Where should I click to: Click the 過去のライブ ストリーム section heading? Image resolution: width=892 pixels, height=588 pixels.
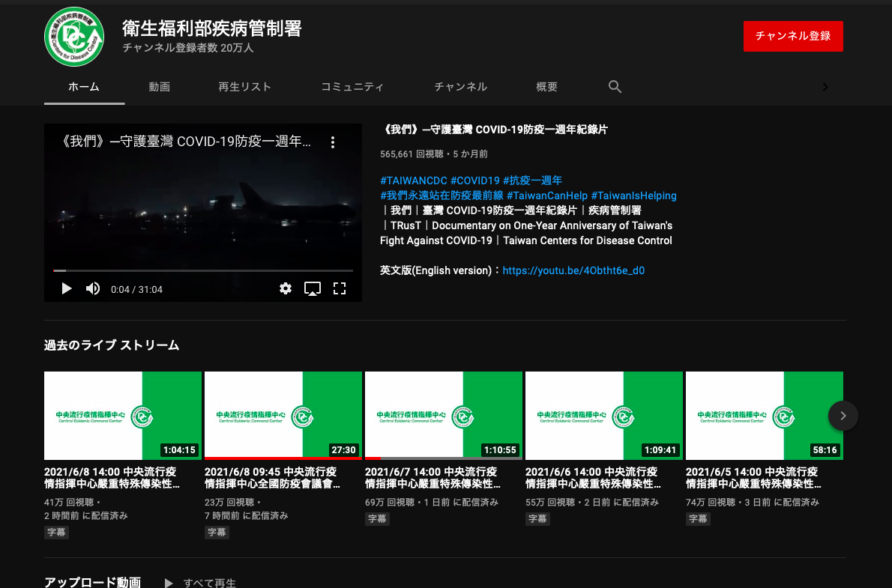click(x=112, y=345)
